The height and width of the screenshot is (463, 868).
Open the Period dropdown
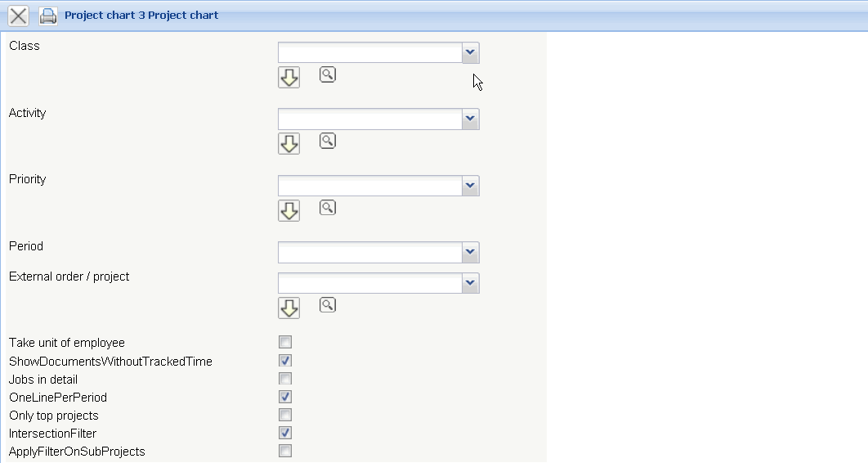pyautogui.click(x=470, y=252)
